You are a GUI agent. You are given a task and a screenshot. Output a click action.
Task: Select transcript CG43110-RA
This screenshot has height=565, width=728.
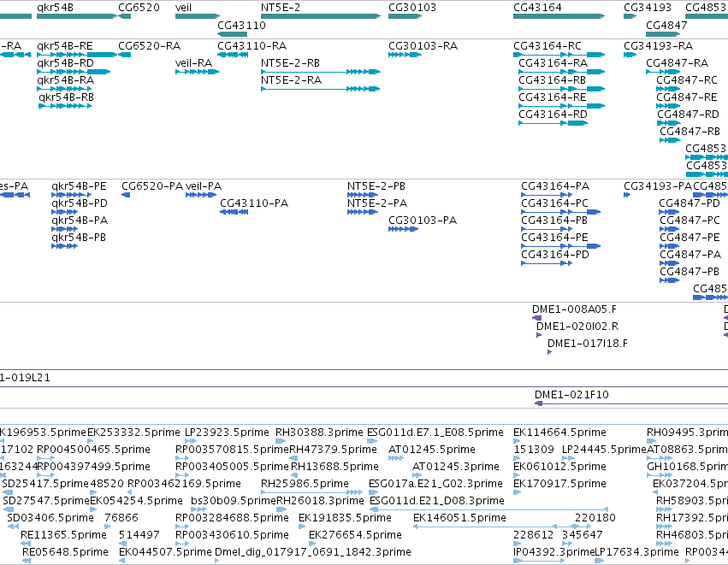(x=233, y=55)
